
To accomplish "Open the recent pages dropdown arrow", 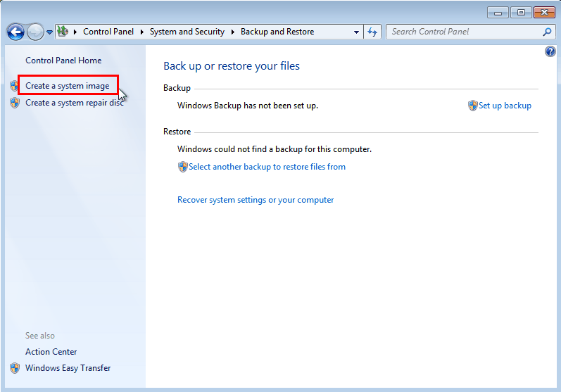I will pyautogui.click(x=50, y=32).
